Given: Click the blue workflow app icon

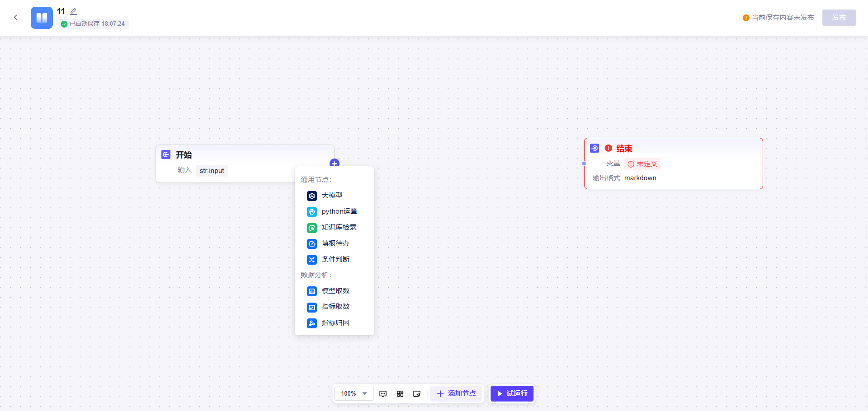Looking at the screenshot, I should (x=42, y=18).
